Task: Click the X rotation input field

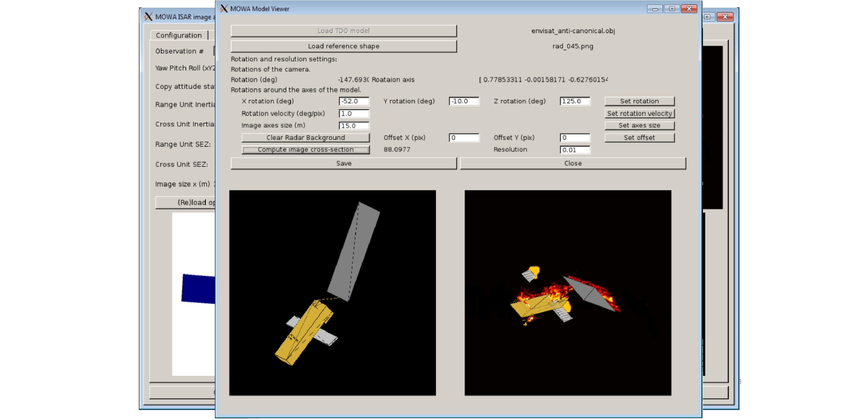Action: (x=354, y=101)
